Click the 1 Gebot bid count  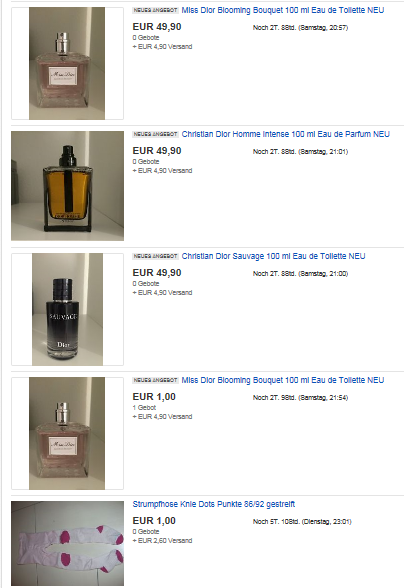coord(144,408)
